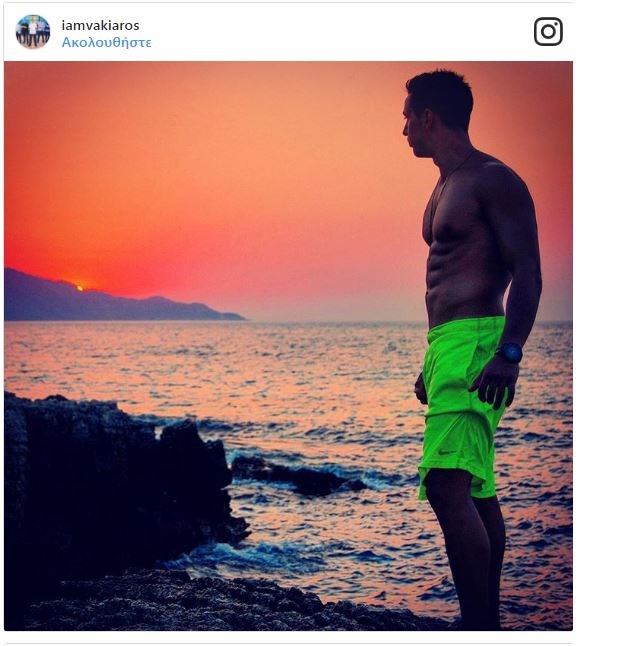The image size is (630, 646).
Task: Click the setting sun behind the mountain
Action: pos(80,288)
